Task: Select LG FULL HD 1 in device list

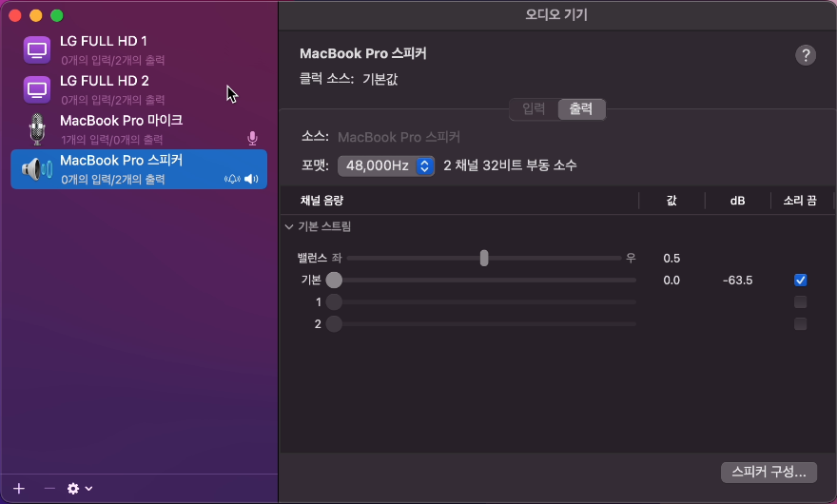Action: click(x=139, y=50)
